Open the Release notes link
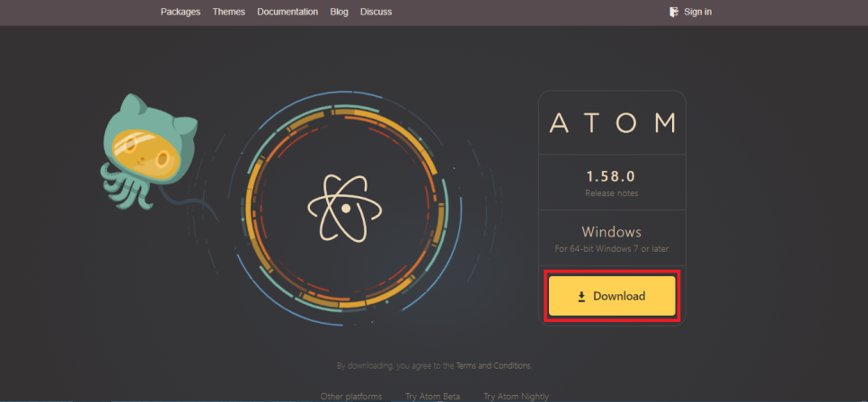868x402 pixels. tap(612, 193)
